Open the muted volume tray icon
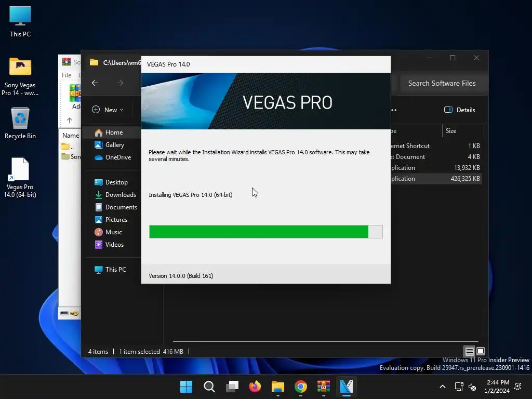The image size is (532, 399). [x=472, y=387]
